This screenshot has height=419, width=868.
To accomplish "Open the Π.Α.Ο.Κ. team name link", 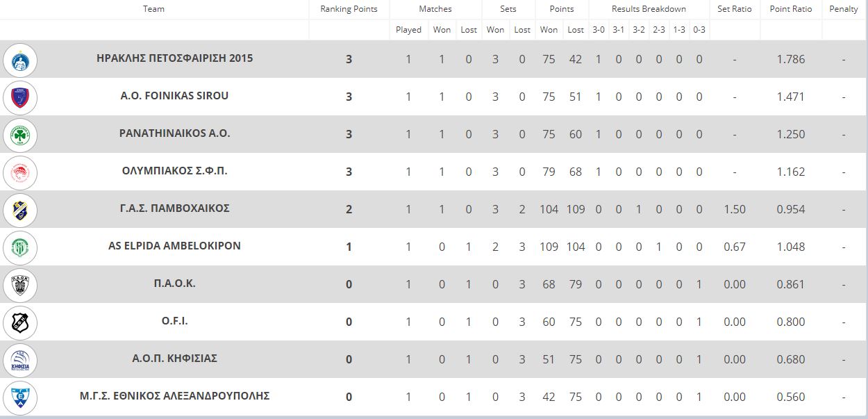I will click(174, 284).
